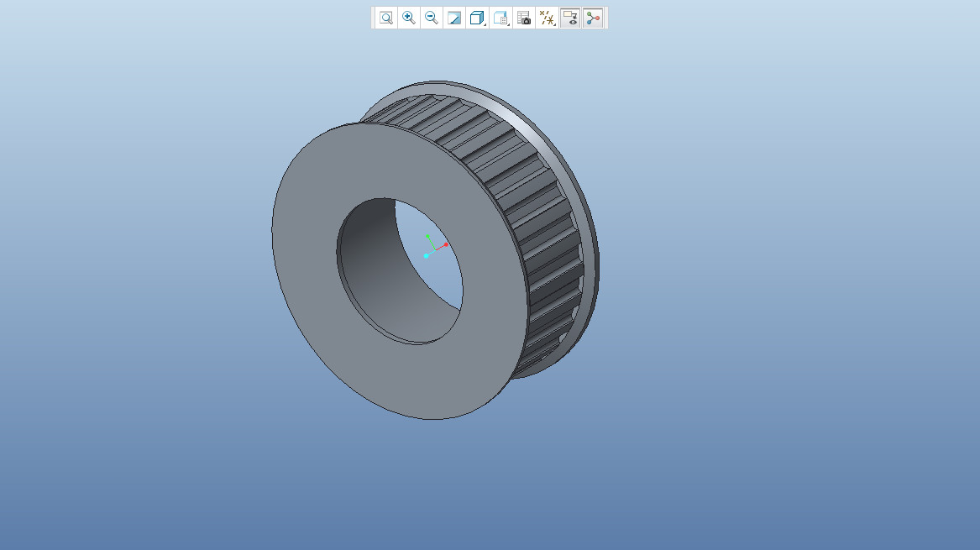Toggle the Spin Center button
This screenshot has width=980, height=550.
593,18
